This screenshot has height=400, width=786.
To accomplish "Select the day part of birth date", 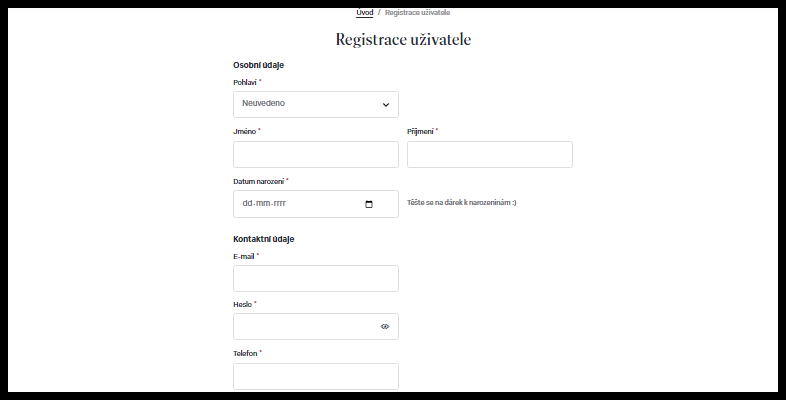I will (x=246, y=204).
